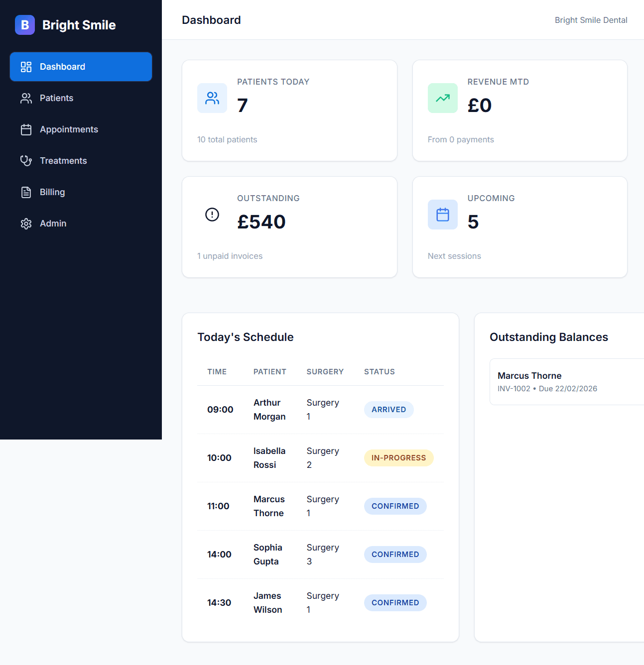Click the Patients people icon in sidebar
644x665 pixels.
coord(26,98)
